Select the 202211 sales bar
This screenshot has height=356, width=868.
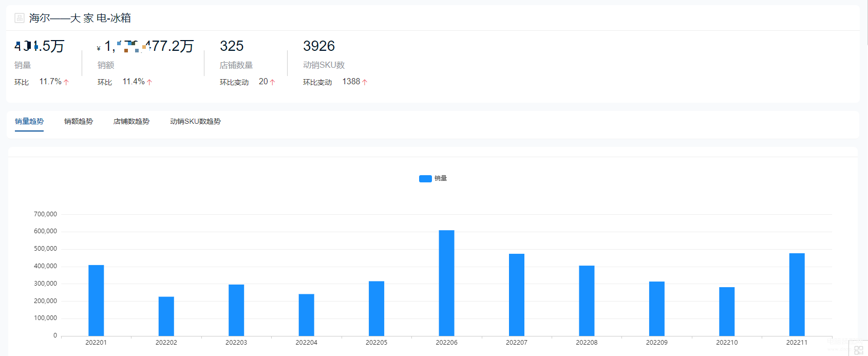point(797,295)
